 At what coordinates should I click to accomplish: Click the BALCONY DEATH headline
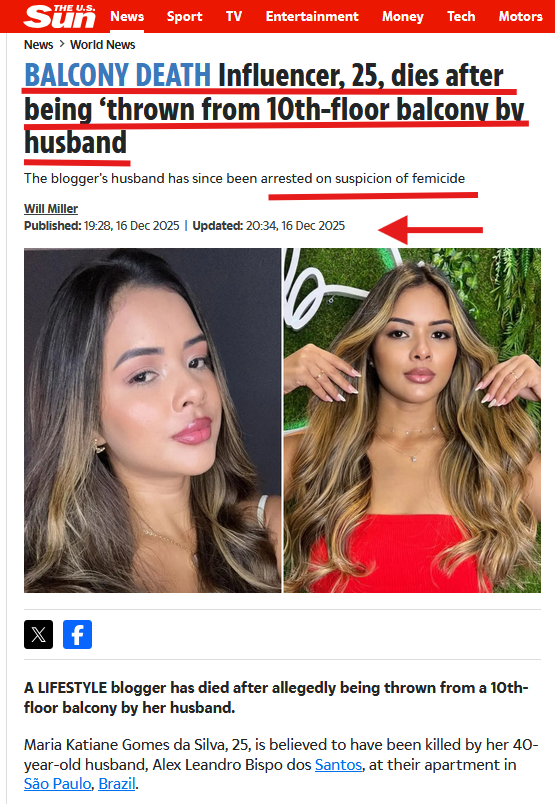117,75
